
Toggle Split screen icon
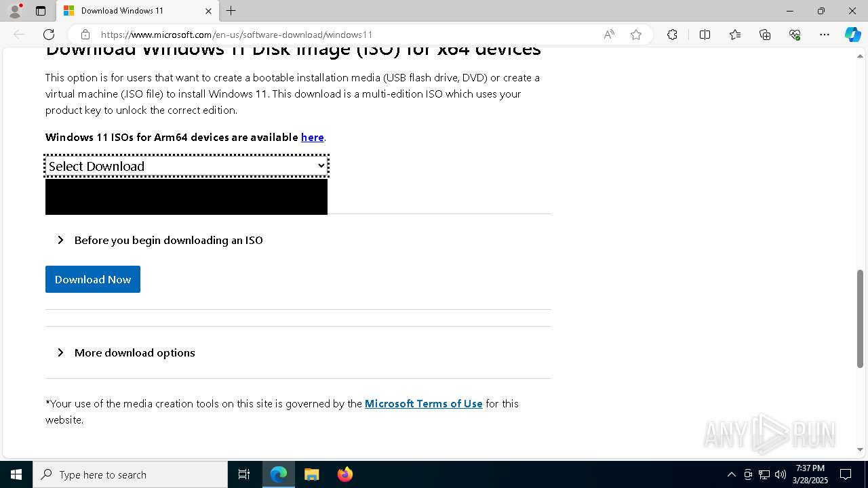[x=705, y=35]
